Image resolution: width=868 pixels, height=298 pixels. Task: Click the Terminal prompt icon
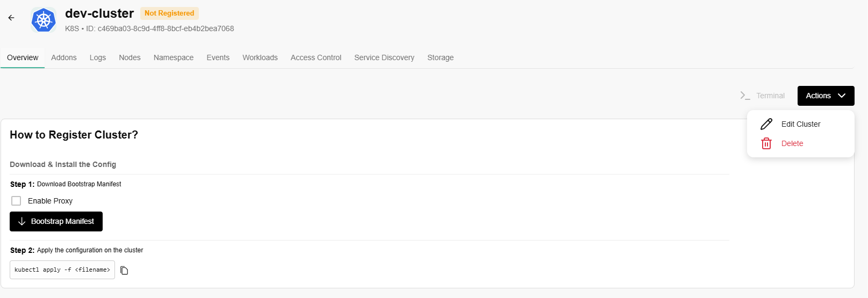coord(745,96)
